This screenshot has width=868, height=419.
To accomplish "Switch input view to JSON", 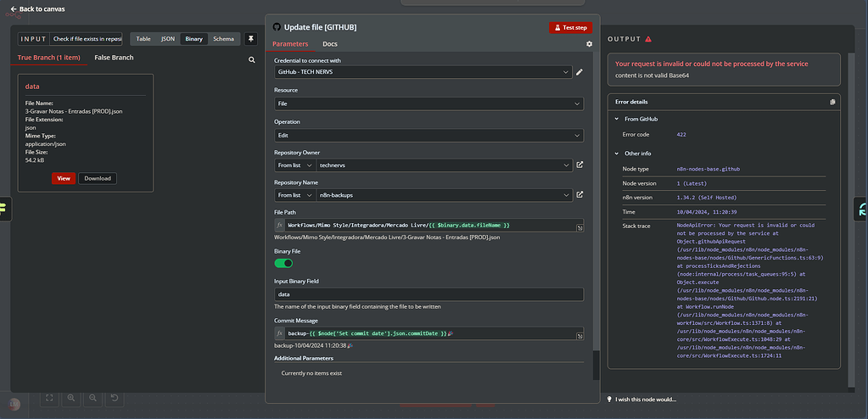I will click(168, 39).
